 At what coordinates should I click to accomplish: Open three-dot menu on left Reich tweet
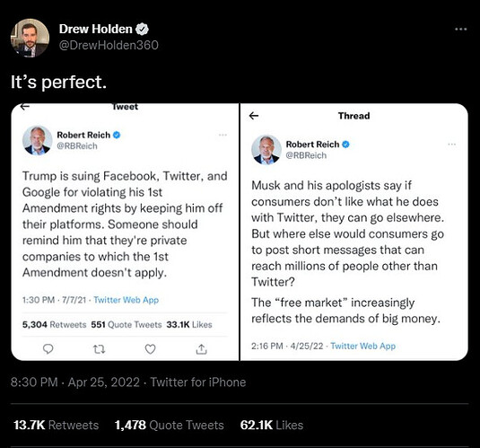click(223, 135)
